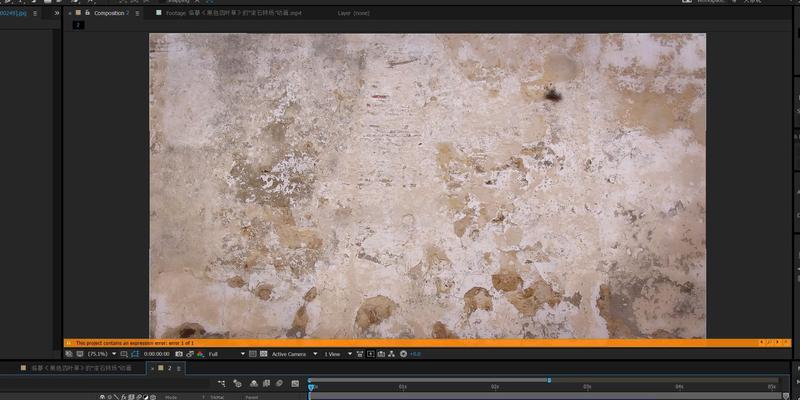Toggle hide shy layers icon

(254, 384)
